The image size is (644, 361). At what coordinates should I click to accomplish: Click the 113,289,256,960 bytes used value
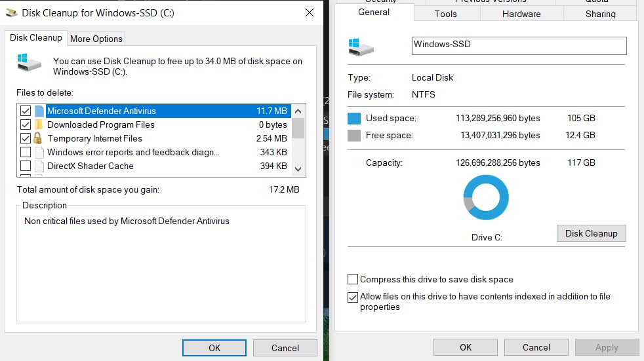pos(498,118)
